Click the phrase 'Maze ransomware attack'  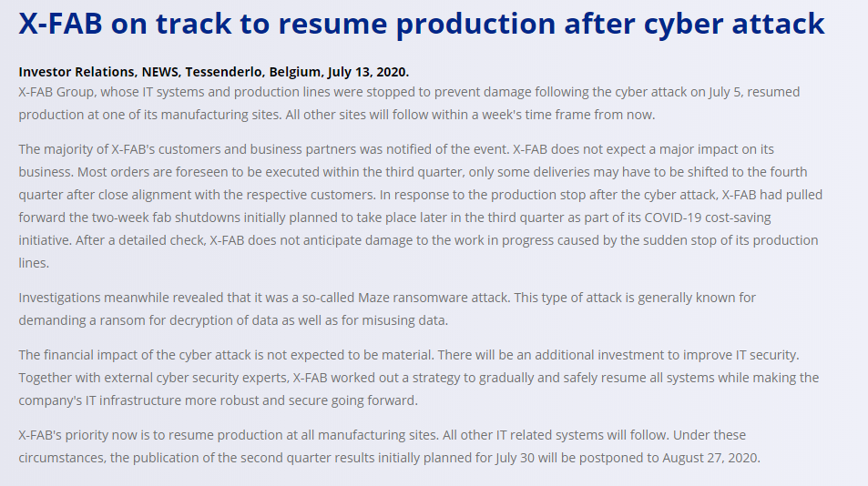pos(434,298)
